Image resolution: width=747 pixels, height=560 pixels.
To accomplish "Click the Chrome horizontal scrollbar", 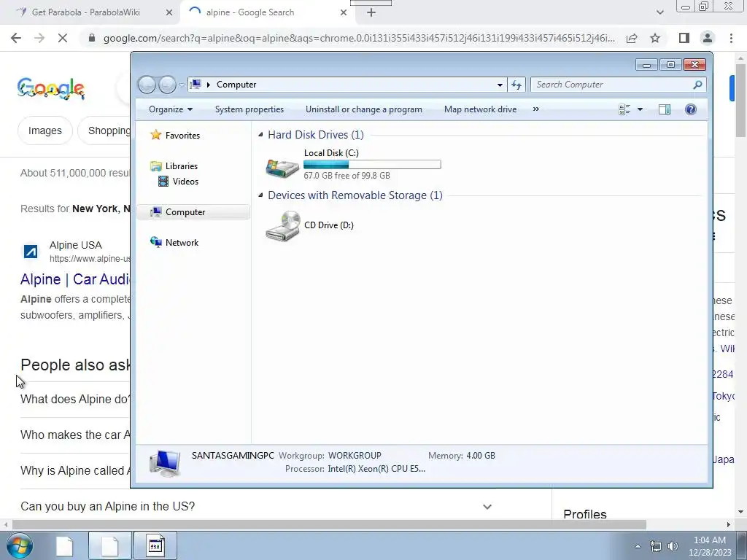I will 329,524.
